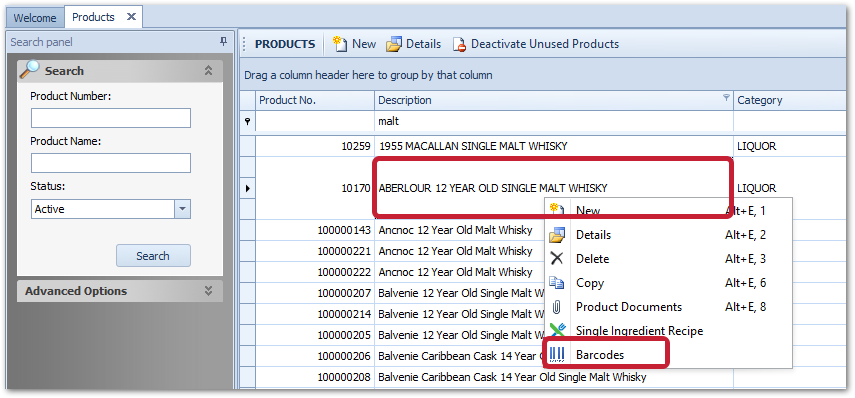855x398 pixels.
Task: Click product number 10259 cell
Action: point(315,146)
